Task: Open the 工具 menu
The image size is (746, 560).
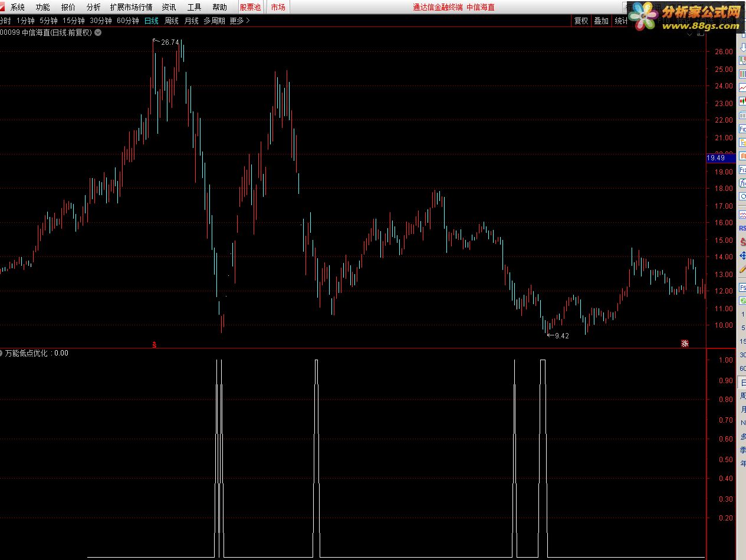Action: pyautogui.click(x=194, y=7)
